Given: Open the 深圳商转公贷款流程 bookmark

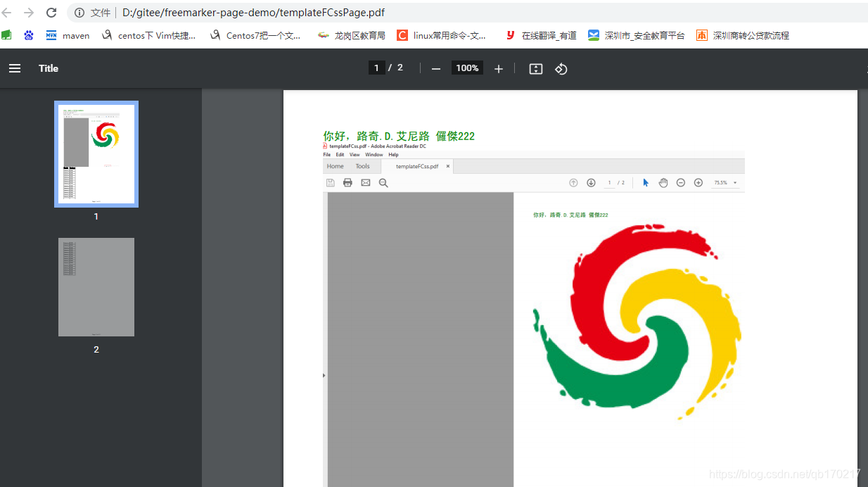Looking at the screenshot, I should tap(743, 35).
